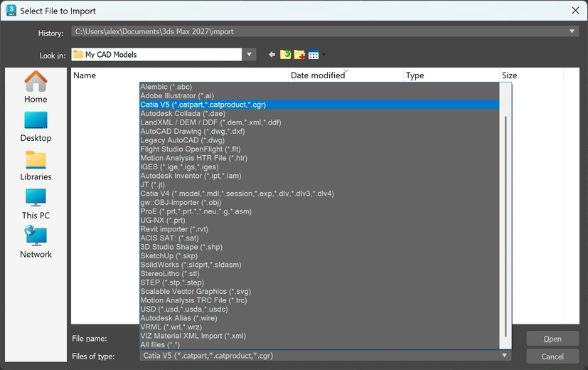The height and width of the screenshot is (370, 588).
Task: Choose Autodesk Collada (*.dae) type
Action: coord(319,113)
